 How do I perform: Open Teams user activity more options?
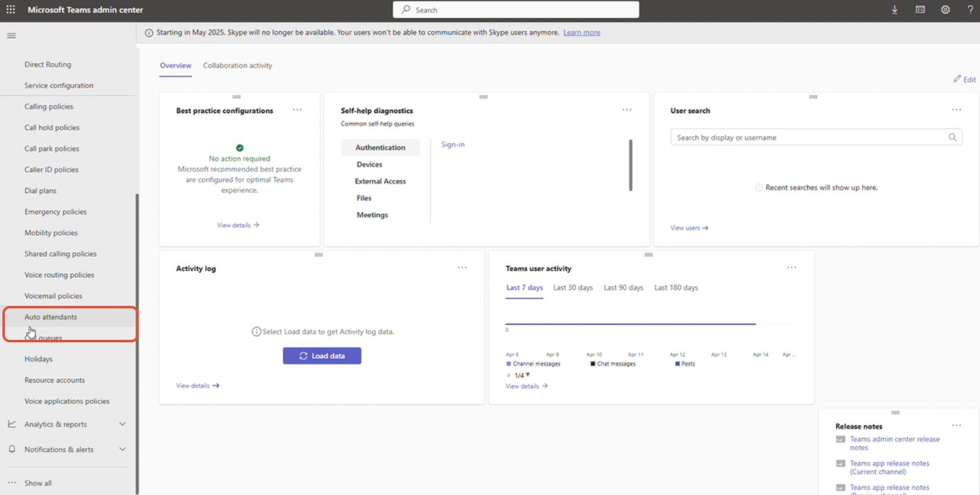[792, 267]
